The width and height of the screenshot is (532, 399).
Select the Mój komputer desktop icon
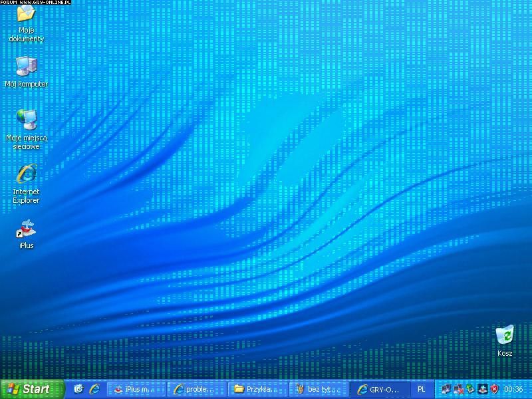[x=26, y=66]
